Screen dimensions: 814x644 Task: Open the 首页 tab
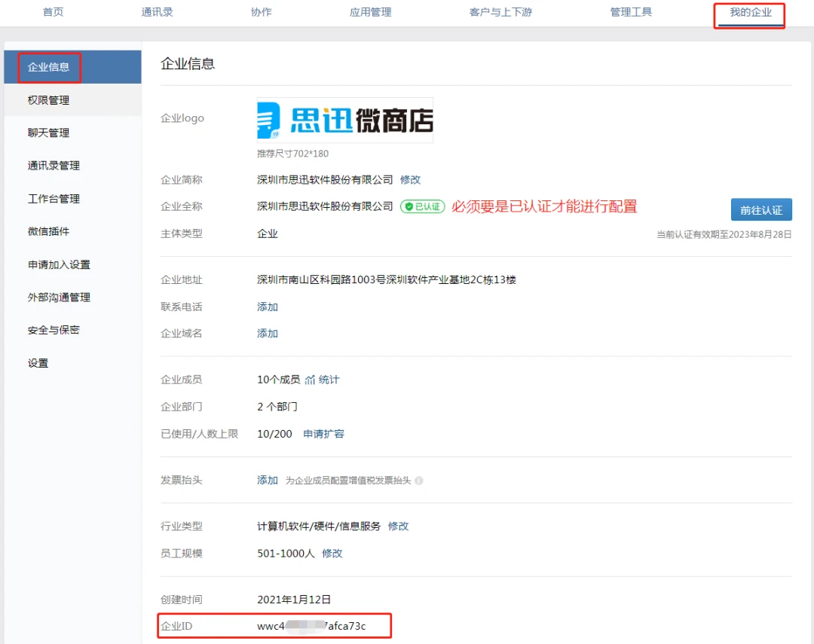pyautogui.click(x=53, y=12)
